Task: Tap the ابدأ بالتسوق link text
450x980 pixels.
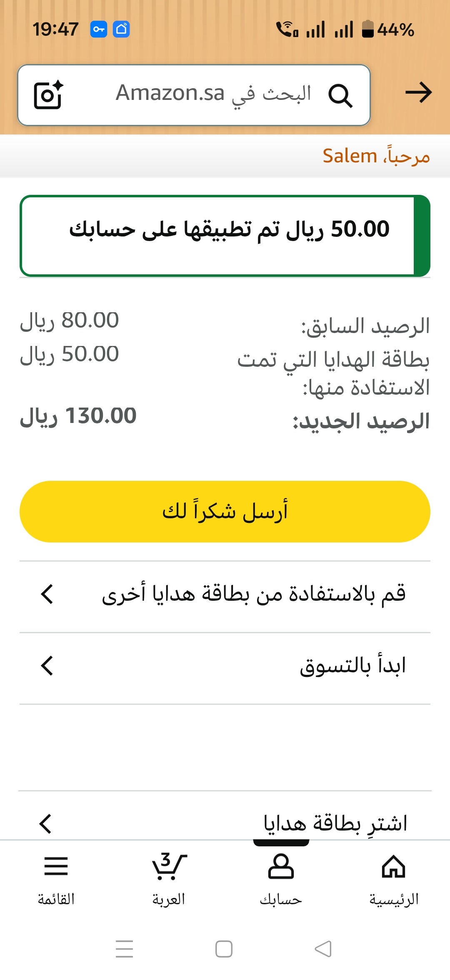Action: pos(352,666)
